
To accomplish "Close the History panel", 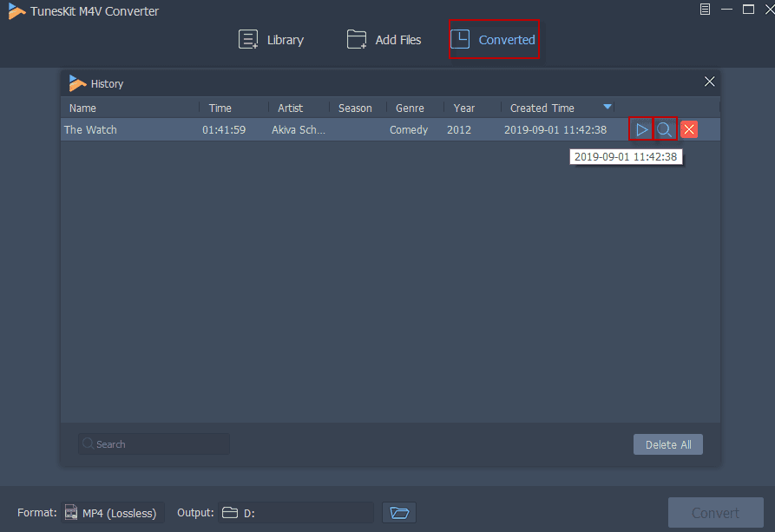I will (709, 82).
